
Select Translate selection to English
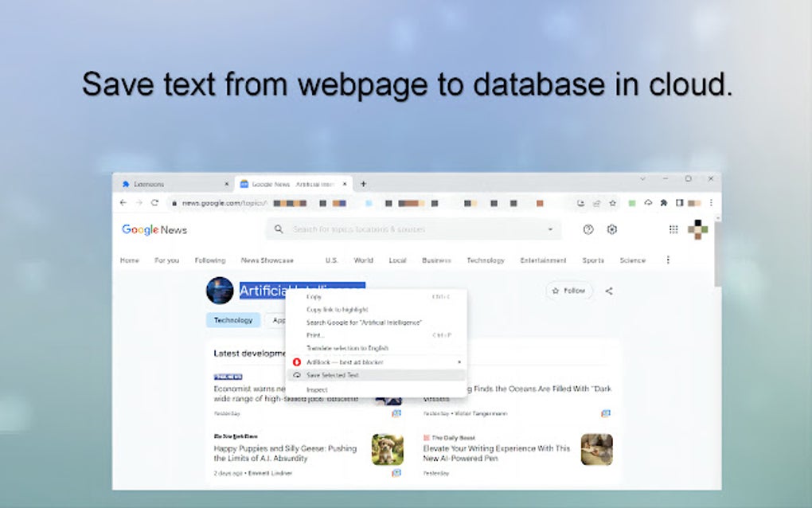(377, 348)
